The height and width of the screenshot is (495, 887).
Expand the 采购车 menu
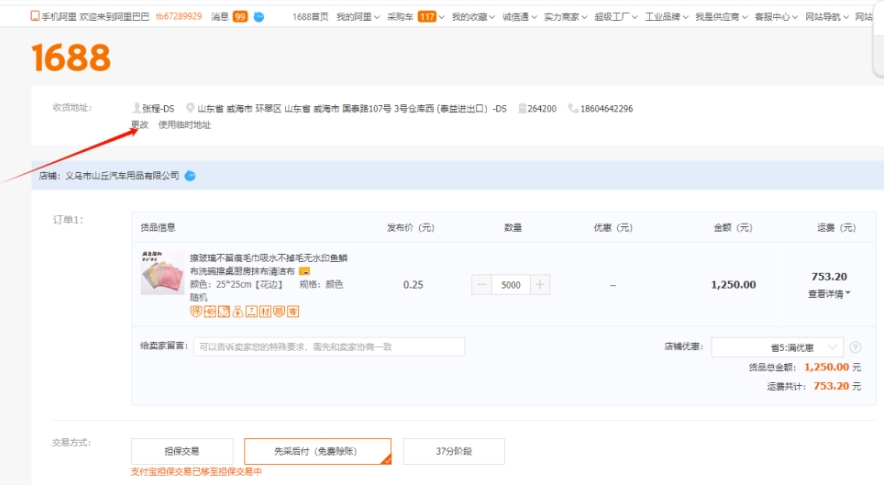tap(415, 17)
